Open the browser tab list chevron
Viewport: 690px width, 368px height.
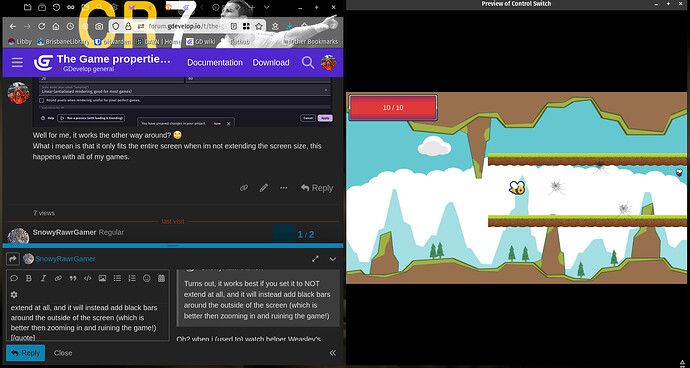[267, 7]
